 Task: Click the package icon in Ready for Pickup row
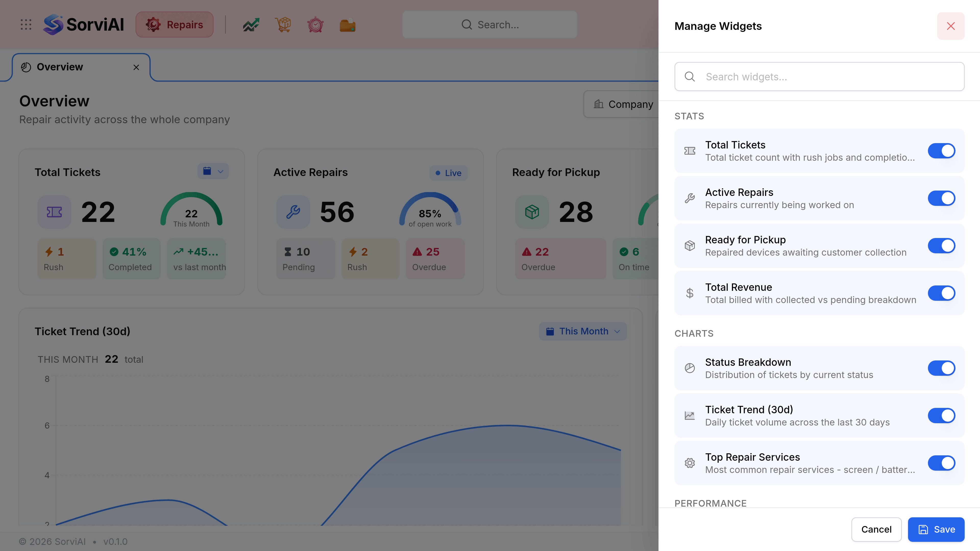coord(690,246)
